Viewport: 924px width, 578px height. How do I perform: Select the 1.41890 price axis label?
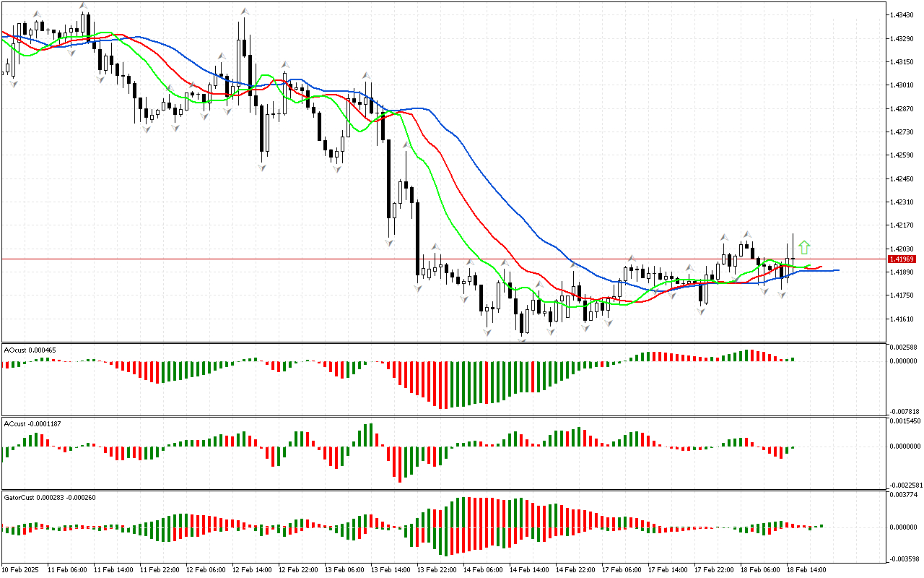click(x=902, y=272)
